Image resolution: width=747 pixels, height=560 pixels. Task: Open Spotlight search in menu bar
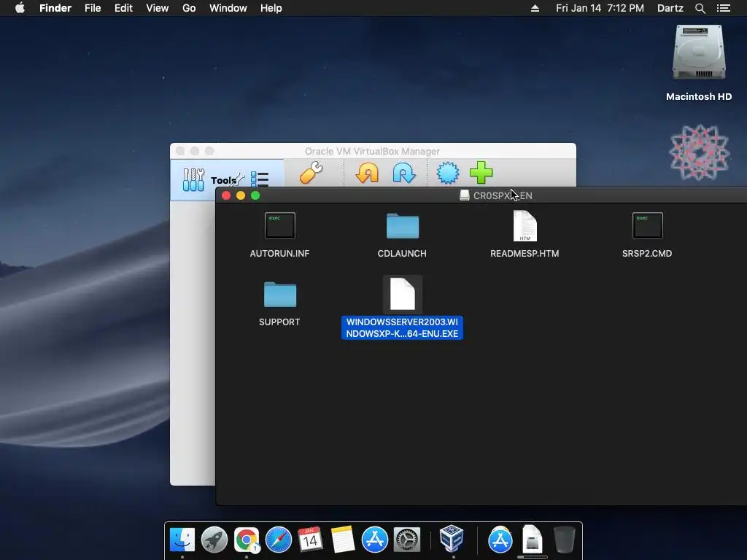coord(700,8)
